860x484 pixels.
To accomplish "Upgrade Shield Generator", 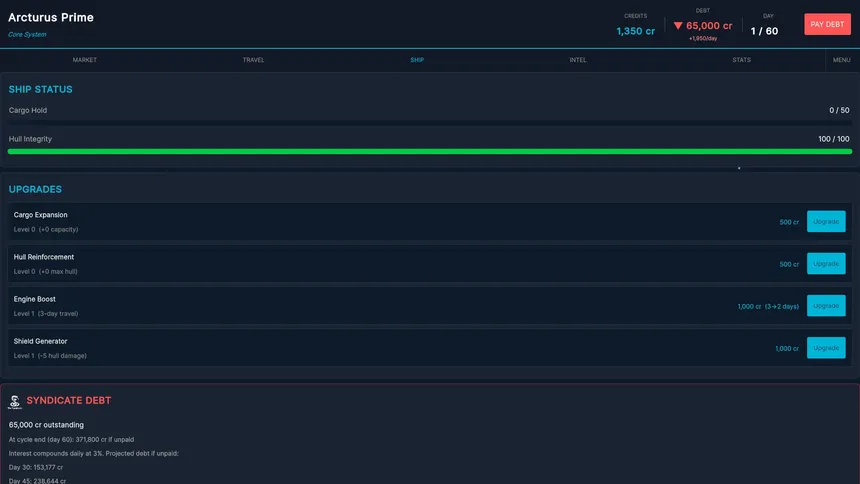I will tap(826, 348).
